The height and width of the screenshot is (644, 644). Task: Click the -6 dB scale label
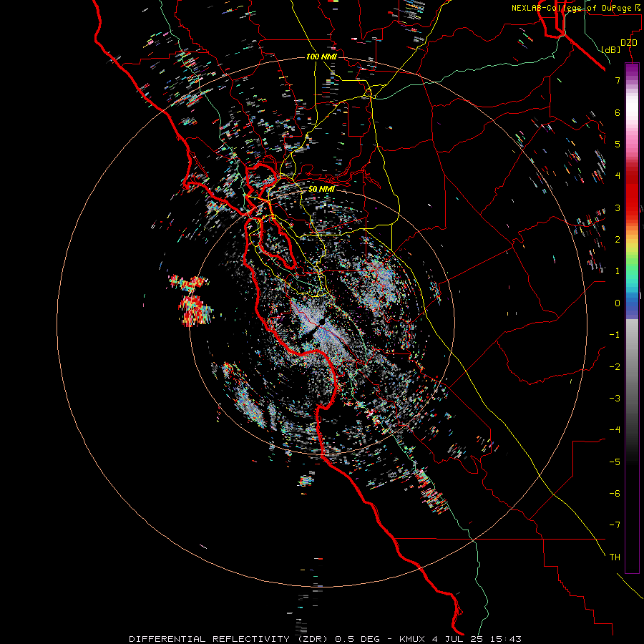[615, 494]
